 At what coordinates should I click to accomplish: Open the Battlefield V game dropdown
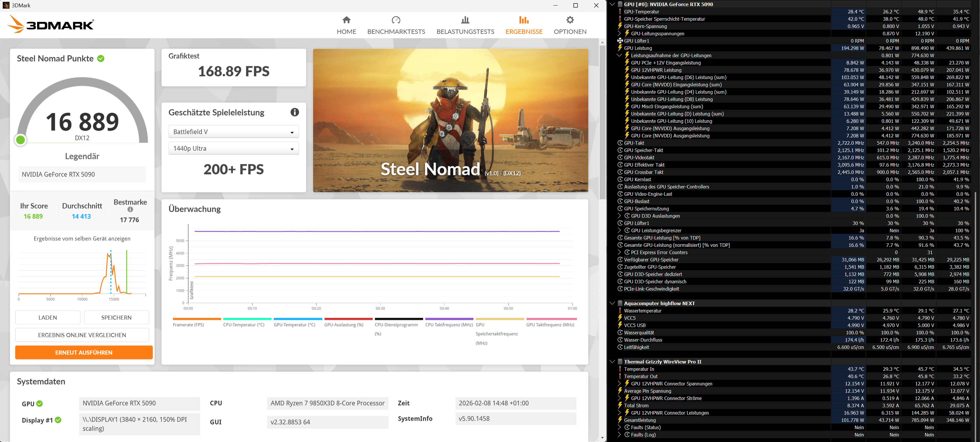tap(234, 132)
